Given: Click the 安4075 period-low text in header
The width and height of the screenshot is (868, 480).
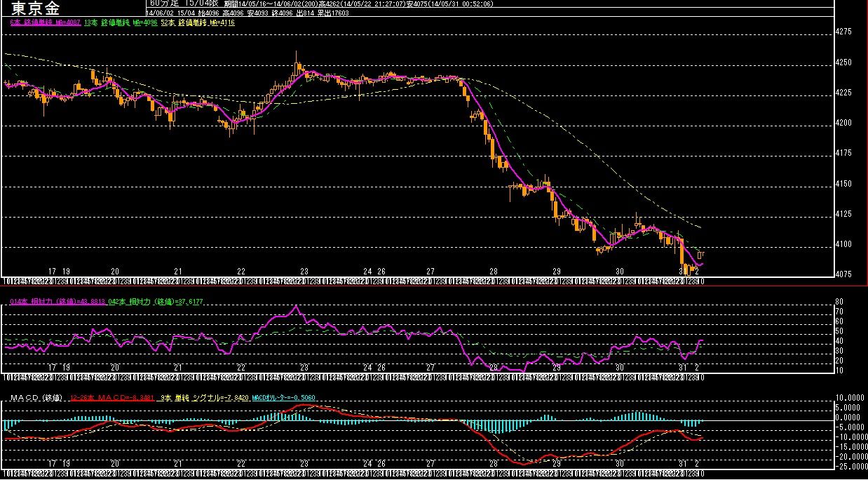Looking at the screenshot, I should tap(419, 4).
